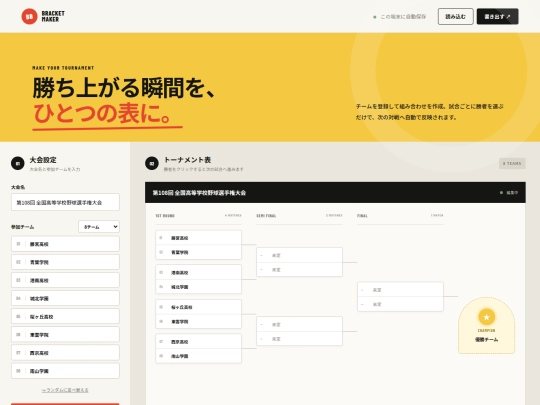
Task: Click the トーナメント表 section heading
Action: 187,160
